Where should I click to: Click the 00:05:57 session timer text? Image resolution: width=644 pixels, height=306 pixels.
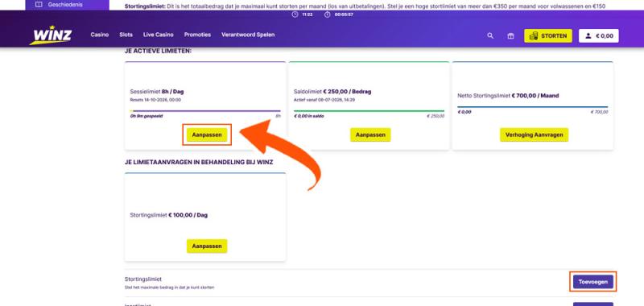(x=344, y=14)
